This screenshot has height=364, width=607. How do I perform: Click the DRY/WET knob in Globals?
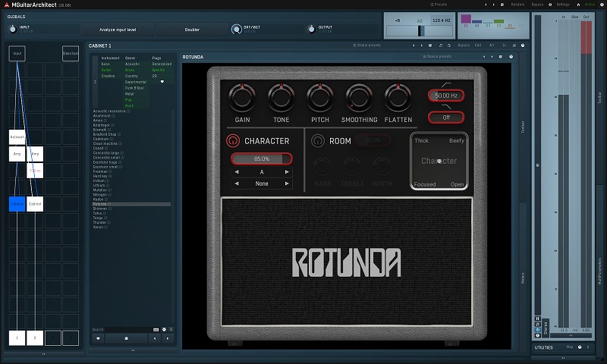click(237, 29)
